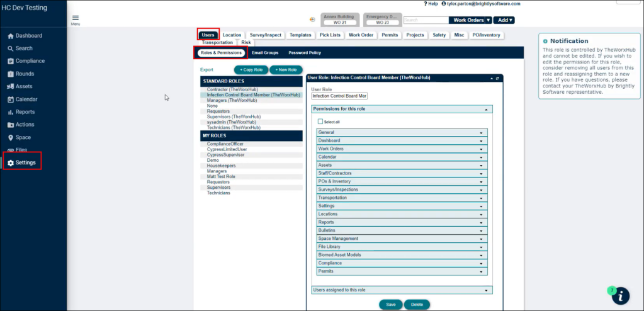Open the PO/Inventory tab
The height and width of the screenshot is (311, 644).
coord(486,35)
